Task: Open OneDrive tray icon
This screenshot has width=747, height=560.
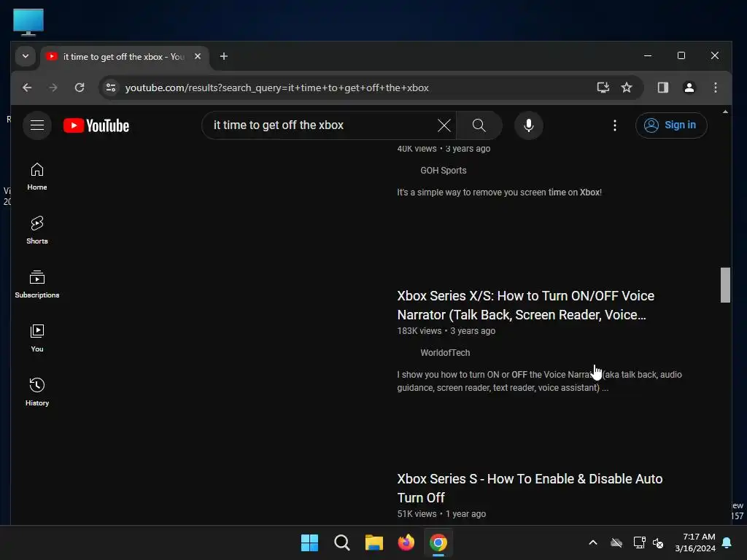Action: coord(616,542)
